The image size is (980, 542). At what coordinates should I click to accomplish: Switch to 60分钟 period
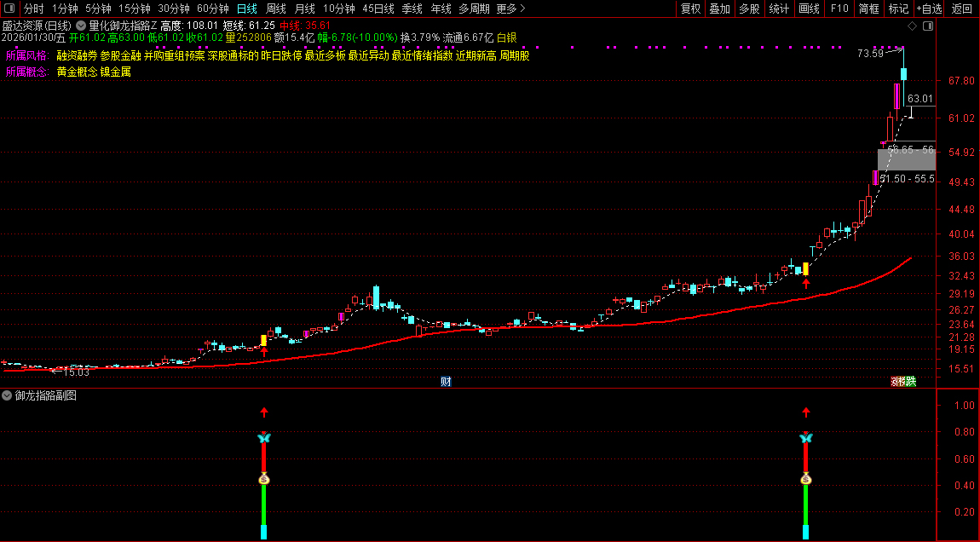click(x=213, y=9)
